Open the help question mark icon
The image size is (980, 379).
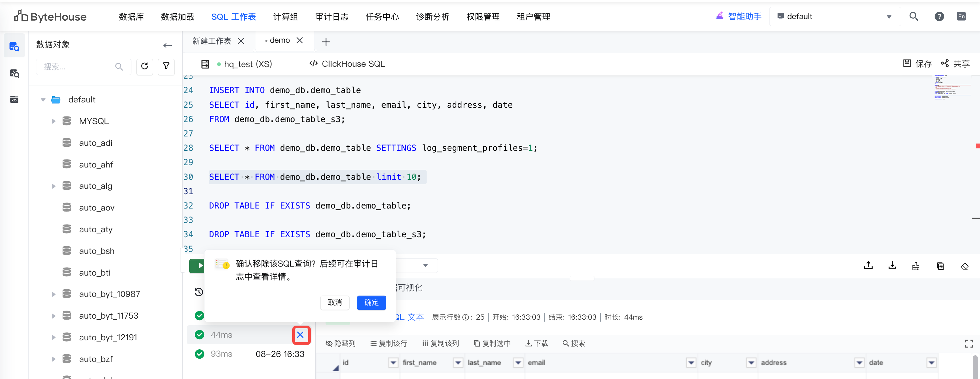pyautogui.click(x=939, y=16)
